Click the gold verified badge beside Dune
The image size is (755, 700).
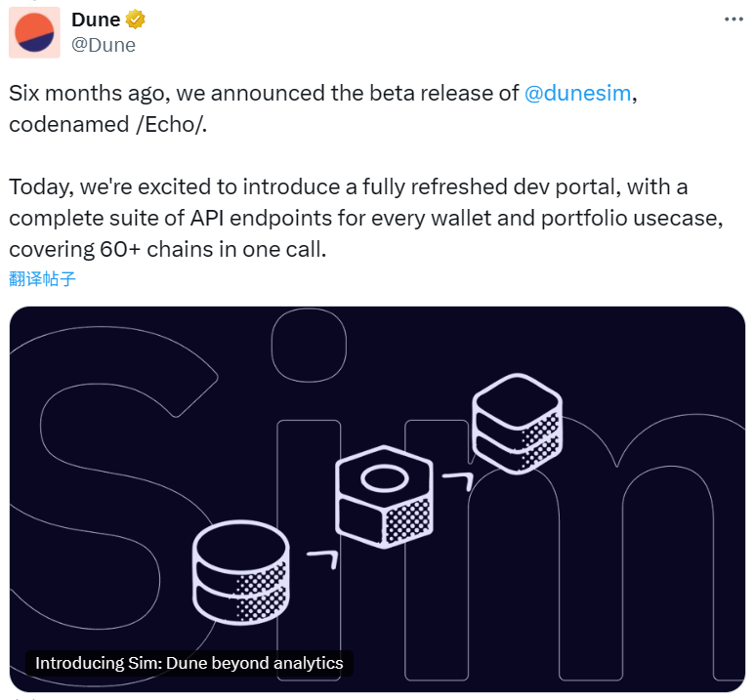point(135,19)
